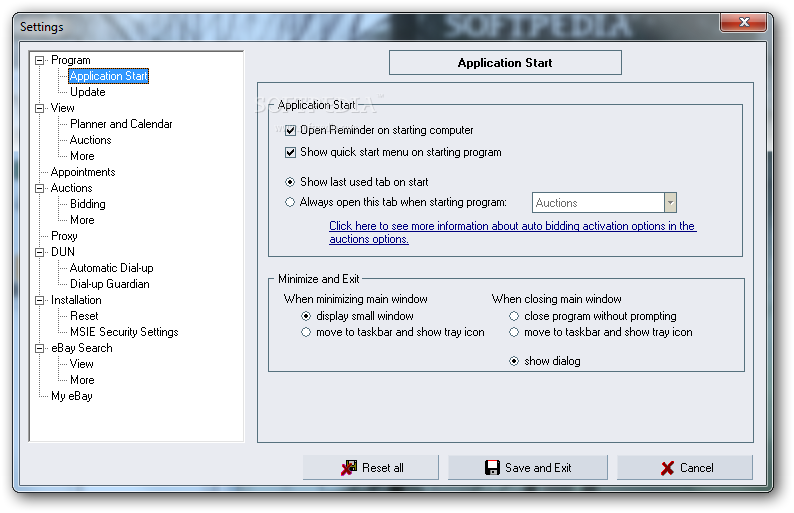794x513 pixels.
Task: Open the Auctions tab dropdown
Action: [x=670, y=203]
